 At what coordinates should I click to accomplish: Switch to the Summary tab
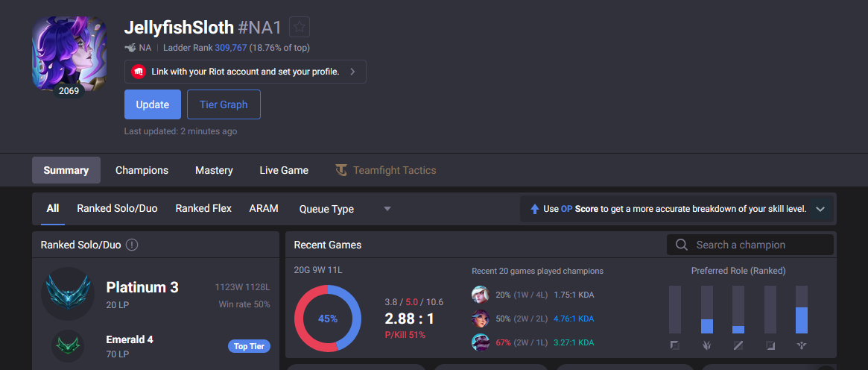pos(66,170)
